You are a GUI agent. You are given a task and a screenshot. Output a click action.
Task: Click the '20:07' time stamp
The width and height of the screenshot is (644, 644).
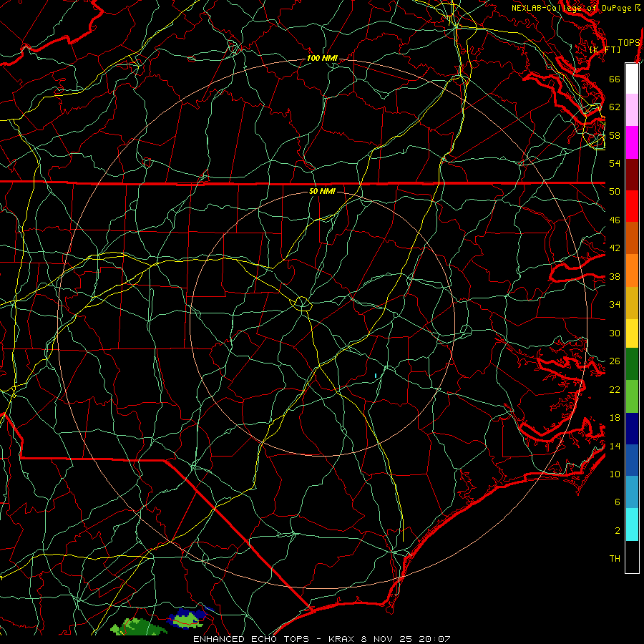434,639
